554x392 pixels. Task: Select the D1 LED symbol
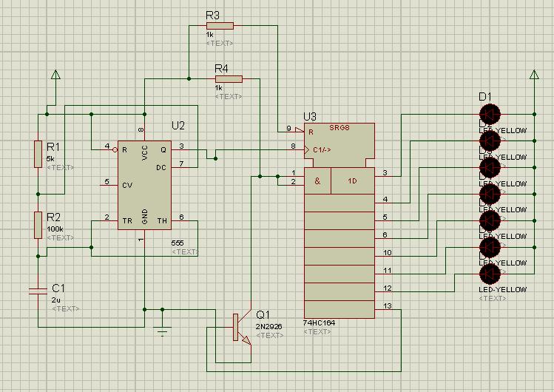click(x=490, y=114)
